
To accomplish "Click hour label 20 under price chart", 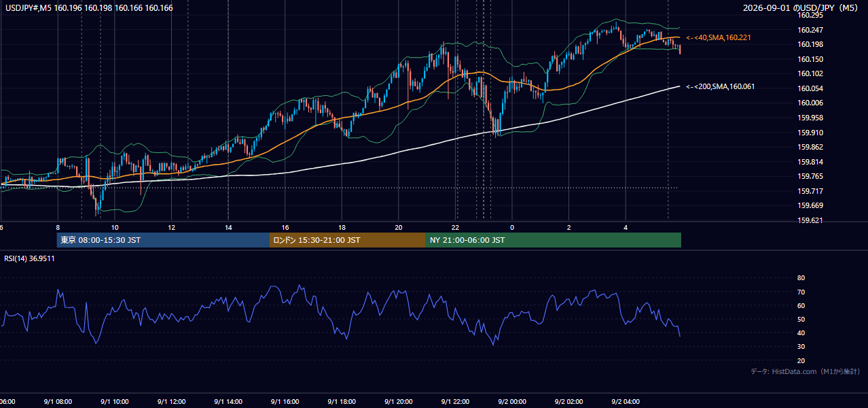I will point(399,227).
